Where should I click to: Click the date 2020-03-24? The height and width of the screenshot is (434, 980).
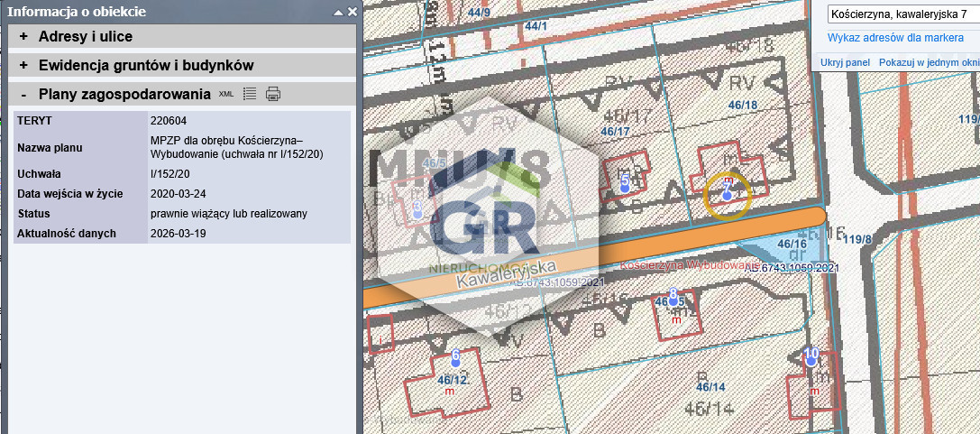coord(177,194)
